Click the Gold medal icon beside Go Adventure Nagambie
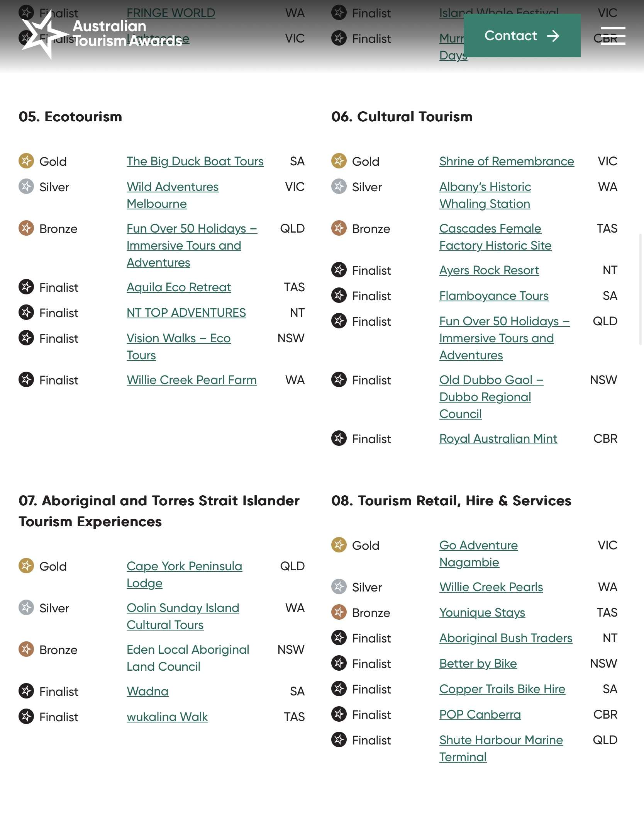This screenshot has width=644, height=826. [x=339, y=545]
